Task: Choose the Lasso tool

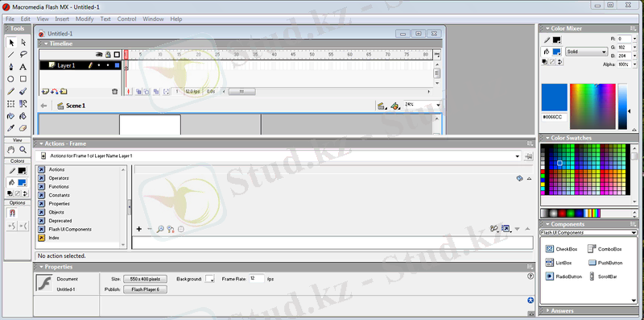Action: coord(23,54)
